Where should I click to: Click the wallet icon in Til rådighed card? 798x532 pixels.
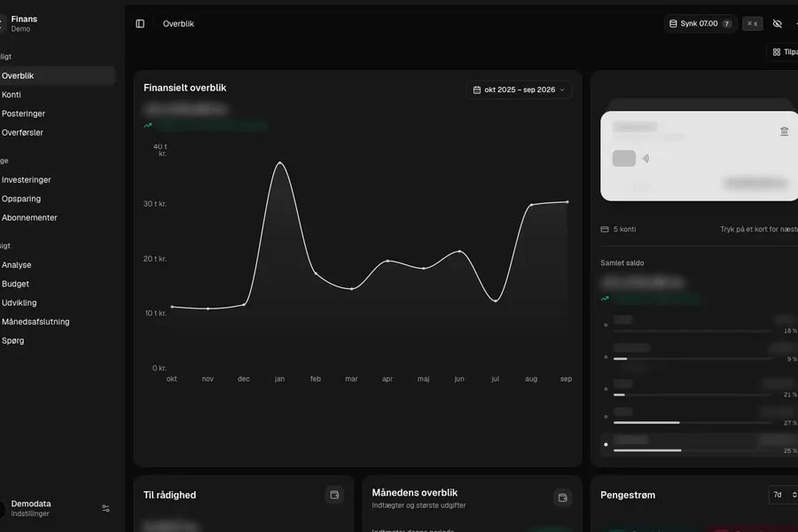pos(334,495)
